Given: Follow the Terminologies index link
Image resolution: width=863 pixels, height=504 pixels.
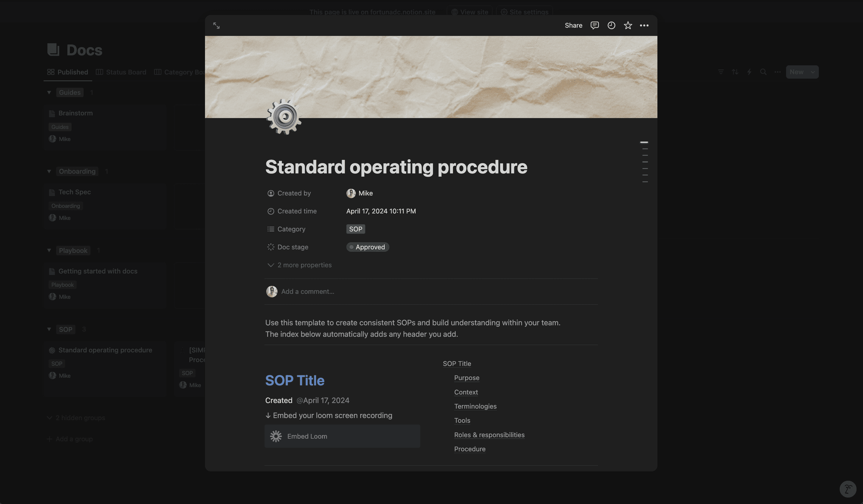Looking at the screenshot, I should [475, 407].
